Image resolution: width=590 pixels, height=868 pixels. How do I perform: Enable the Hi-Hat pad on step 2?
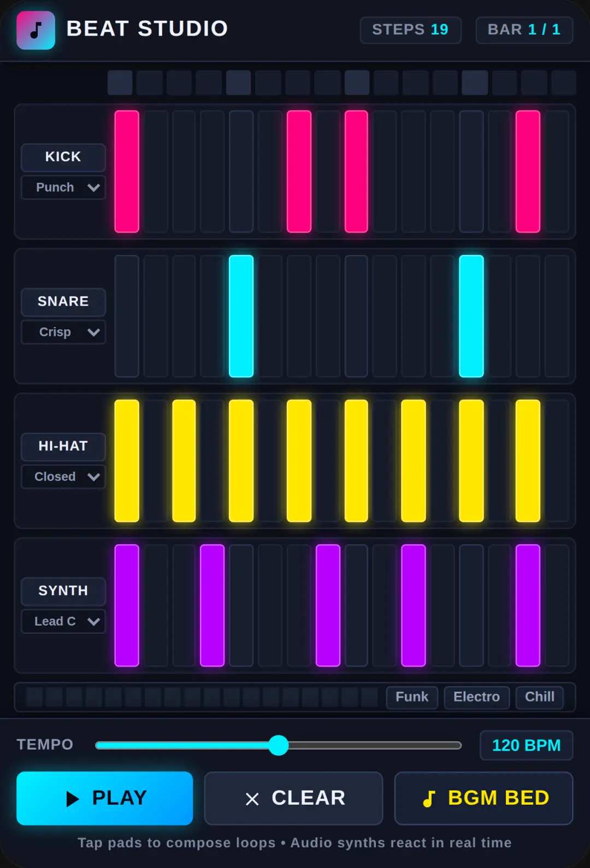[156, 461]
